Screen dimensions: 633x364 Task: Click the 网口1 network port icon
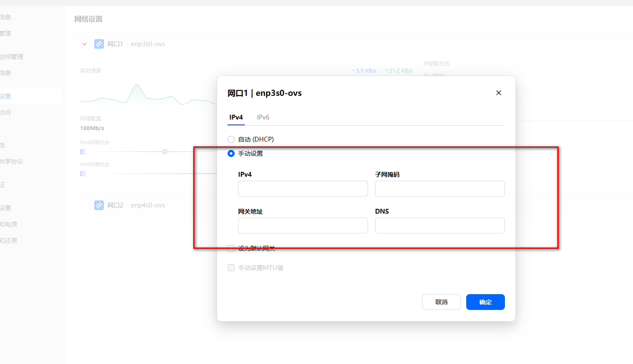[99, 44]
